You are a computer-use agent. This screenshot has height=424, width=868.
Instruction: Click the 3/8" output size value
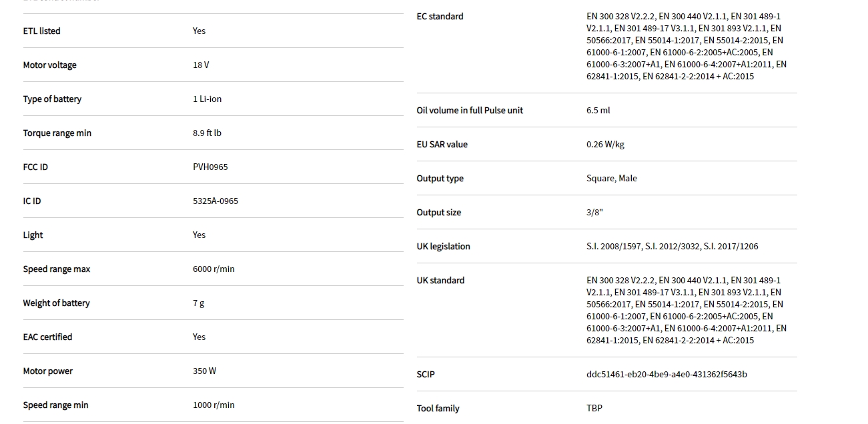click(x=594, y=213)
